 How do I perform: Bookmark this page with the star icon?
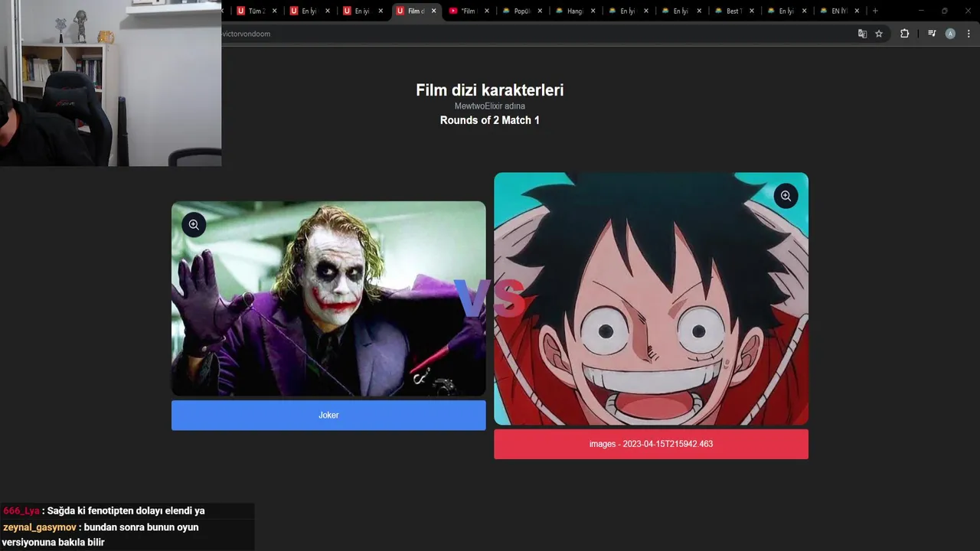(879, 34)
